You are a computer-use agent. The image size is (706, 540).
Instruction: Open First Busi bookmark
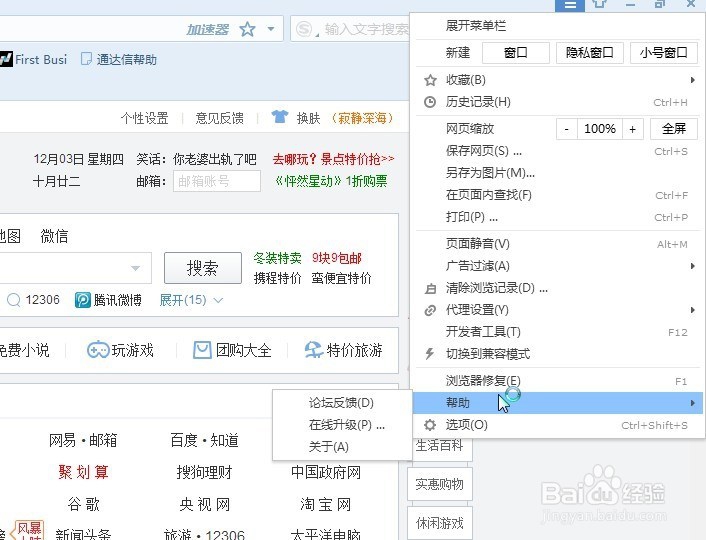coord(34,59)
